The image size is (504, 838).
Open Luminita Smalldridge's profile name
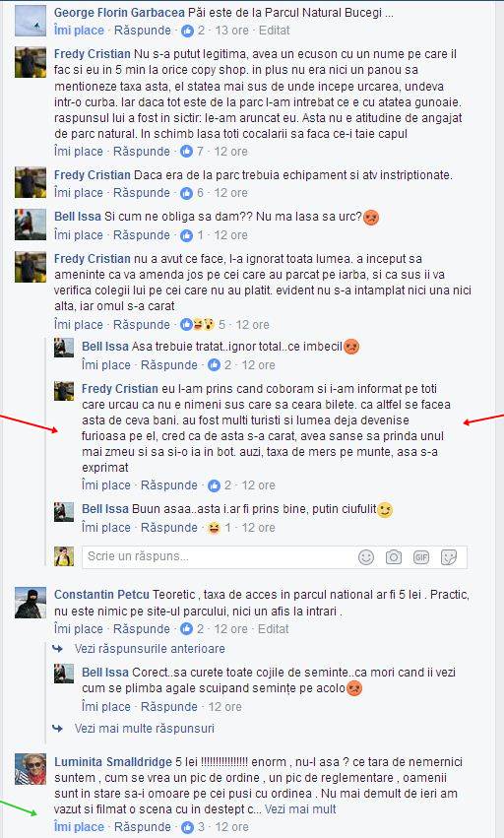pos(113,761)
